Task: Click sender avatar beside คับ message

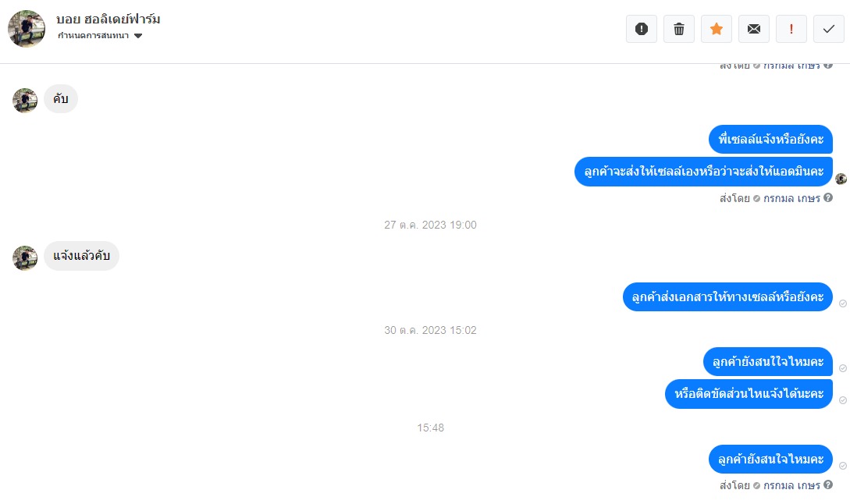Action: [25, 101]
